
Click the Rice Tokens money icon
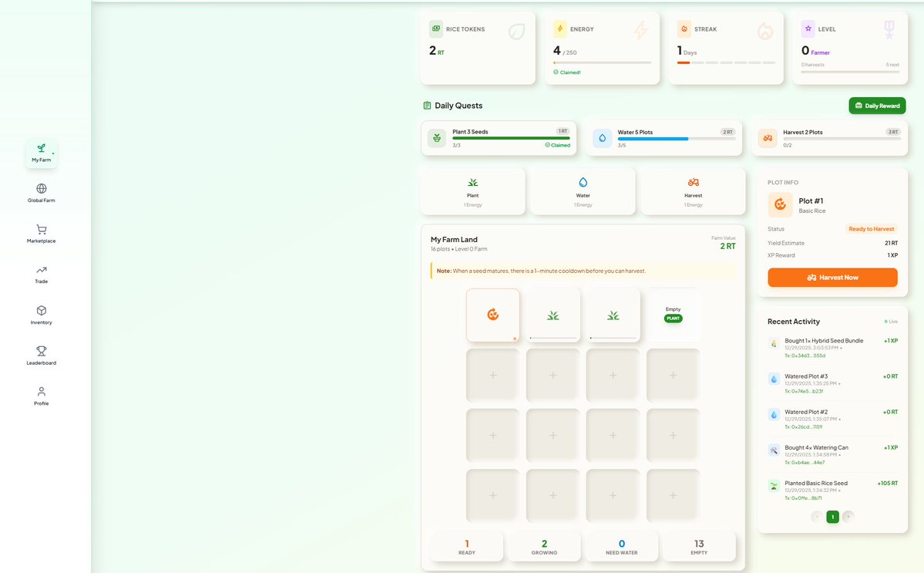tap(435, 29)
